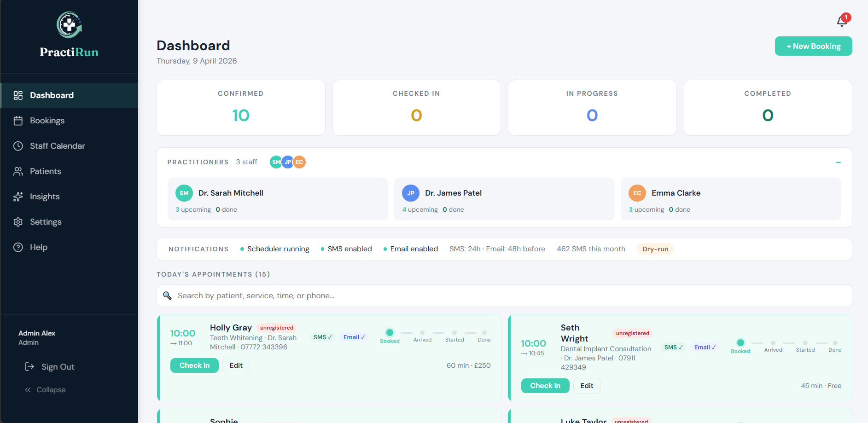Click Seth Wright's unregistered tag
The height and width of the screenshot is (423, 868).
pyautogui.click(x=633, y=333)
